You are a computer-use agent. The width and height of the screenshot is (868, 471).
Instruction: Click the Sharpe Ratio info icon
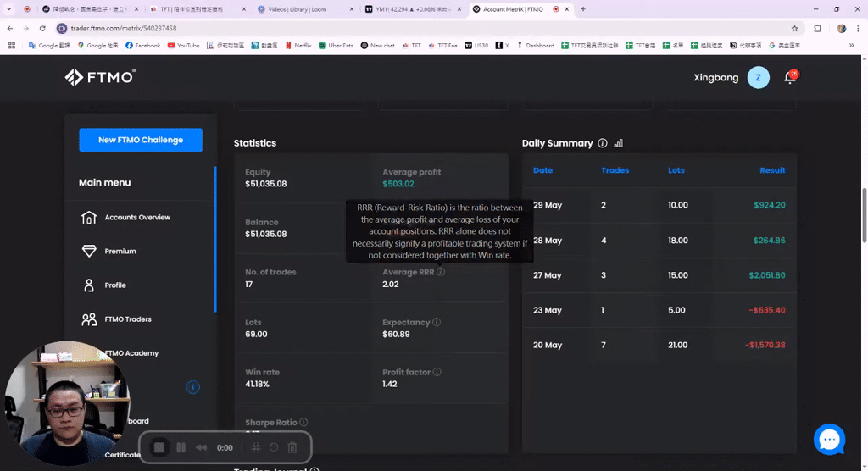303,423
